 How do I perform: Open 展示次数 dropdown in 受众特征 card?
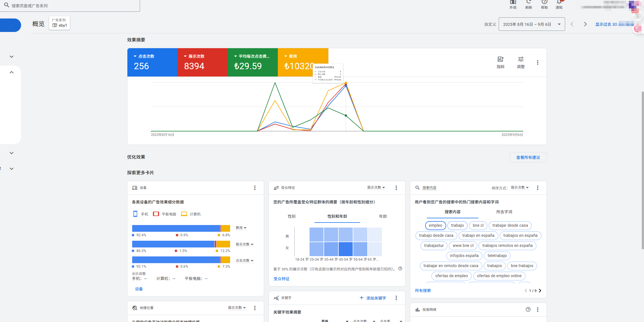(x=376, y=187)
